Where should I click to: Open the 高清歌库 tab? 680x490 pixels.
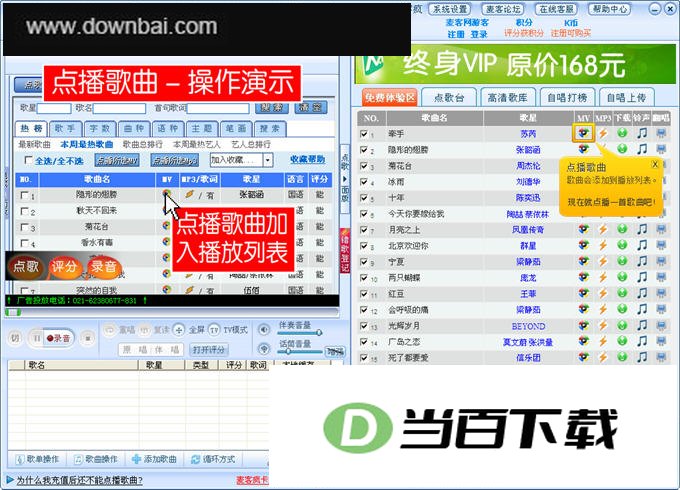(x=507, y=98)
